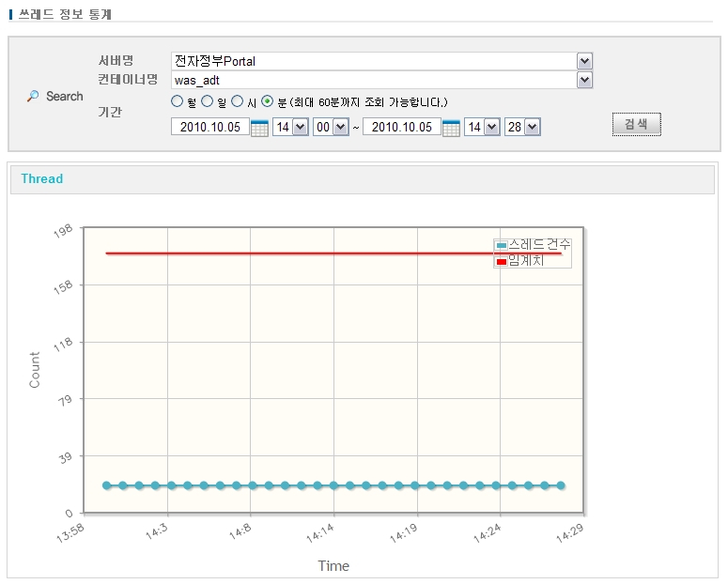Select the 월 (month) period radio button
Image resolution: width=728 pixels, height=584 pixels.
pos(177,101)
